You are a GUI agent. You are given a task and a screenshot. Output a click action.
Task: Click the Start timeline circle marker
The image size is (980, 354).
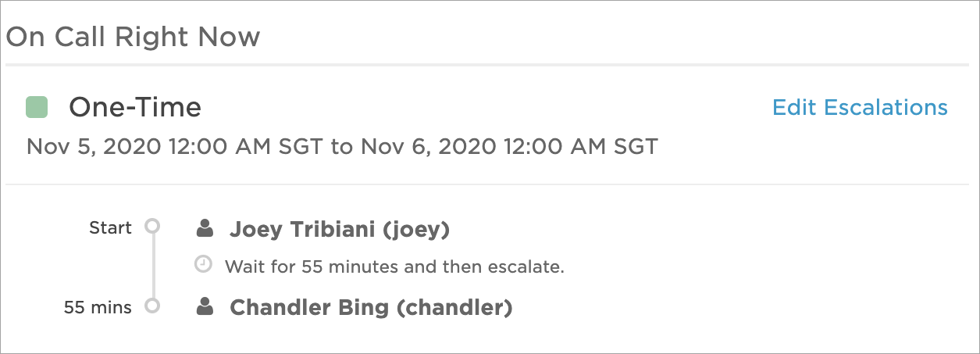[x=153, y=227]
